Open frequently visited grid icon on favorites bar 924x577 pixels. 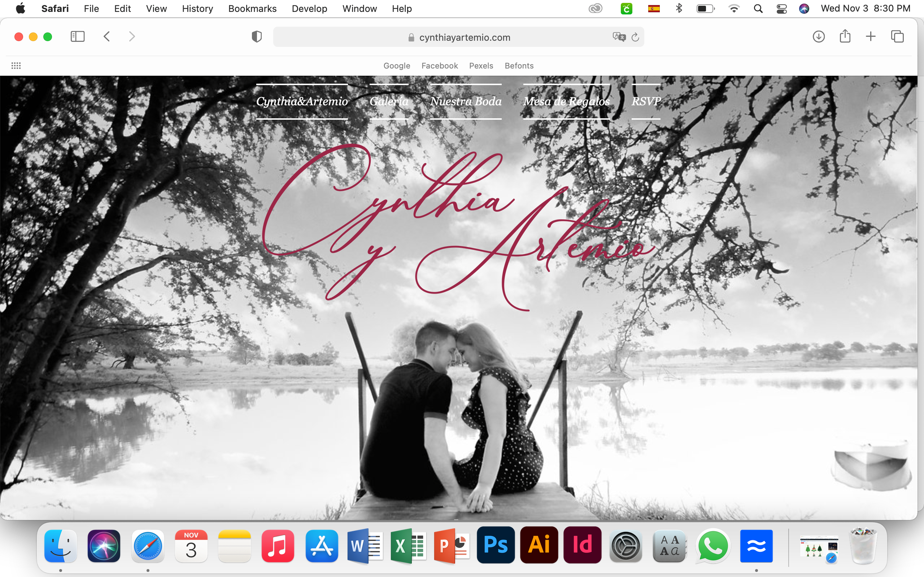tap(16, 65)
